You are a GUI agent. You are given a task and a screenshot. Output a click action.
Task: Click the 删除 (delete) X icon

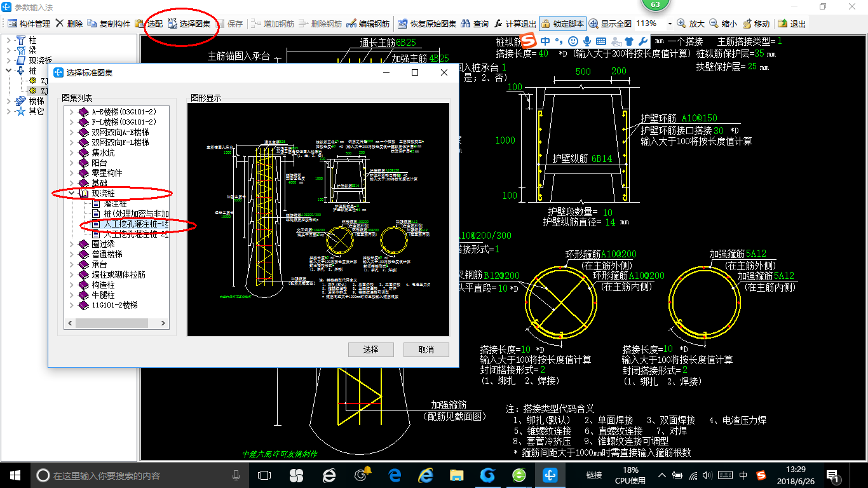coord(59,24)
